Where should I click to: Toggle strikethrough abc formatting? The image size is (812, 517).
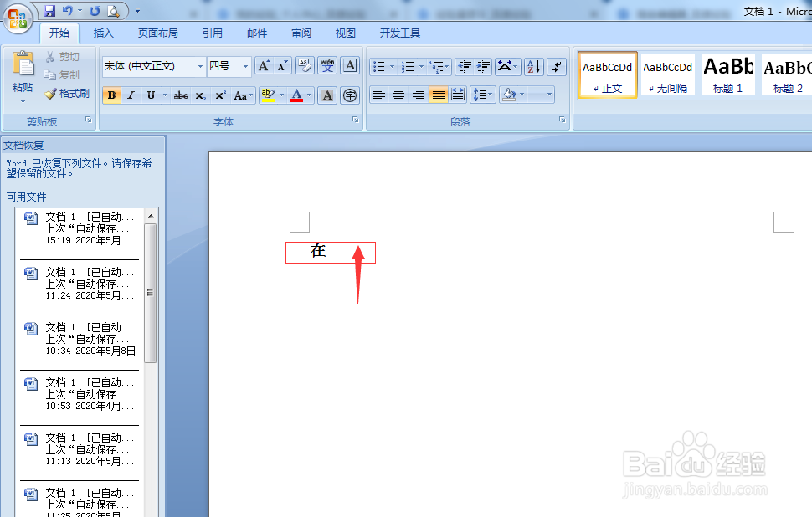[x=181, y=95]
